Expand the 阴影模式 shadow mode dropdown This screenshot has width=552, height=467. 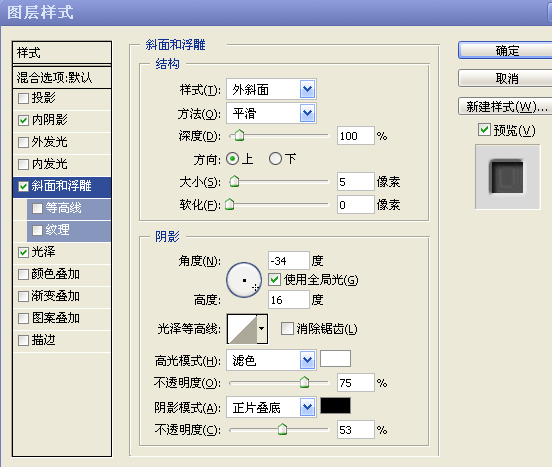(271, 408)
